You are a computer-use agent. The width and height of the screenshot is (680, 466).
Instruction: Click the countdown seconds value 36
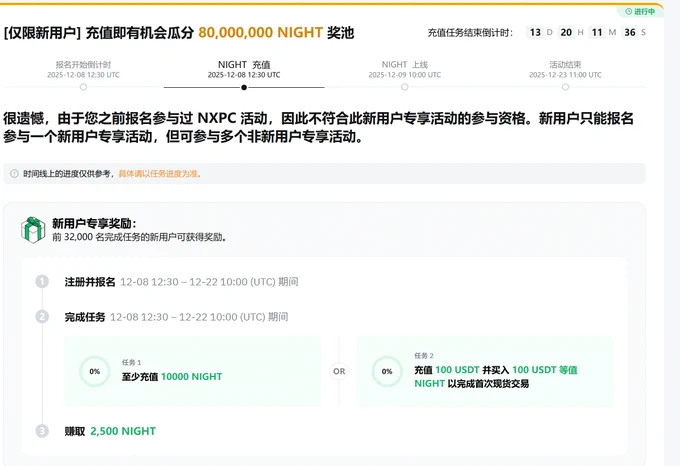630,33
